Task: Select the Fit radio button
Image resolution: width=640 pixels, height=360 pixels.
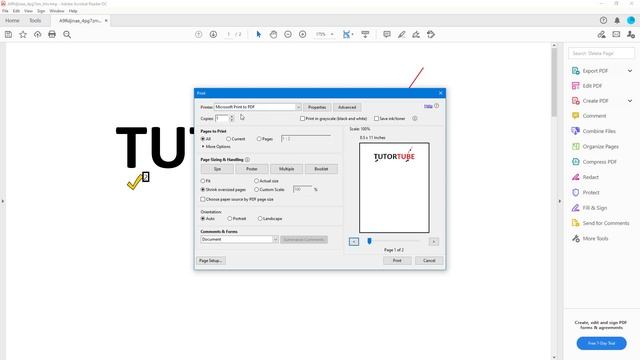Action: tap(203, 181)
